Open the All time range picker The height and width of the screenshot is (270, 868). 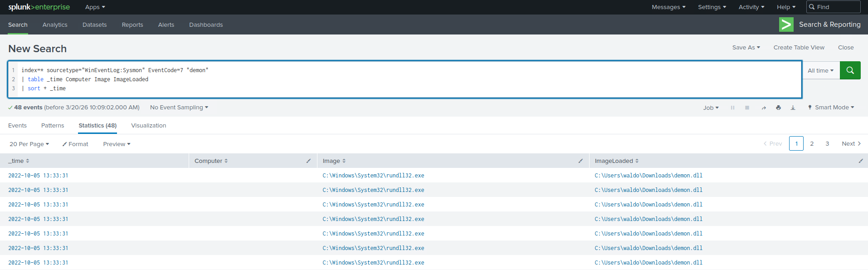tap(820, 71)
